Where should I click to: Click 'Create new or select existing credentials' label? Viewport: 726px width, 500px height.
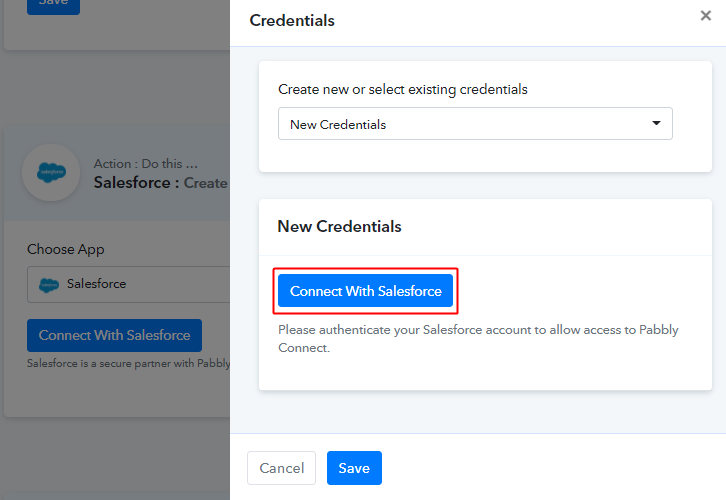tap(403, 89)
